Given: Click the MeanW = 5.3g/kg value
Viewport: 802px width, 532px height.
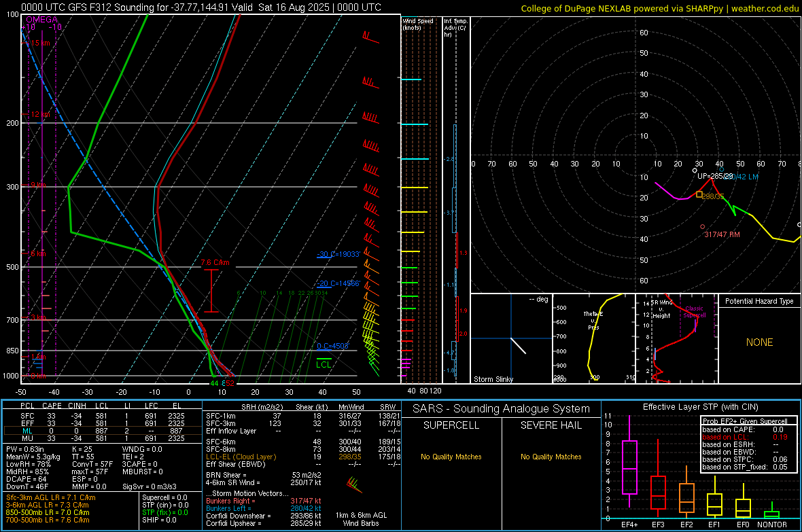Looking at the screenshot, I should coord(33,457).
